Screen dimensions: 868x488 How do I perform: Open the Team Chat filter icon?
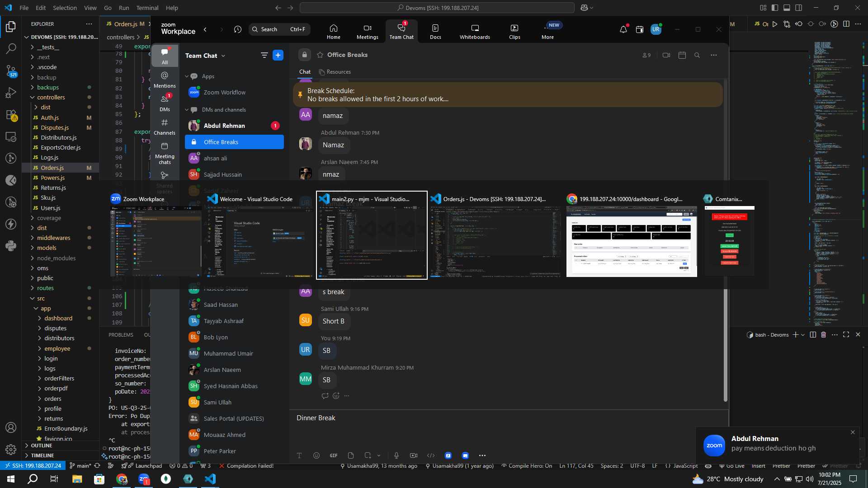264,55
